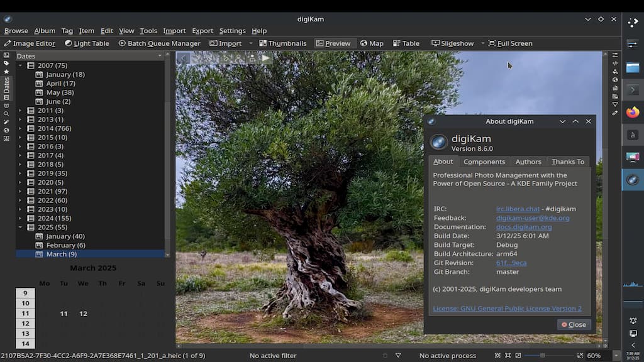Open Search tab in left sidebar

point(6,114)
